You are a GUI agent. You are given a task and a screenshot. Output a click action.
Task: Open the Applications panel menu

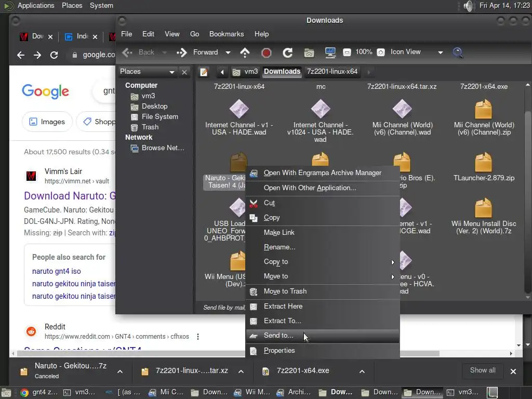36,5
